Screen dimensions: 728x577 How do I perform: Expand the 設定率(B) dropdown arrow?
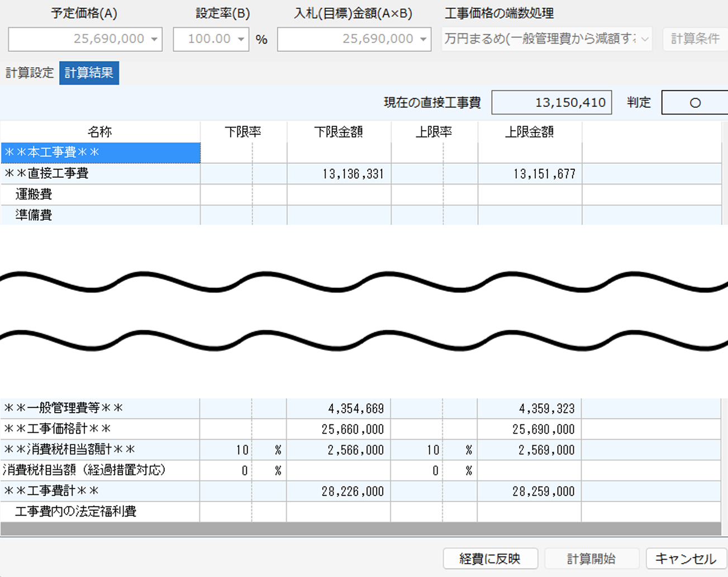pos(241,40)
